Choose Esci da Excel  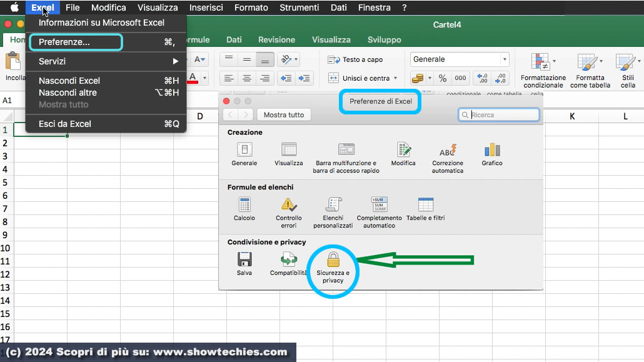click(x=106, y=124)
